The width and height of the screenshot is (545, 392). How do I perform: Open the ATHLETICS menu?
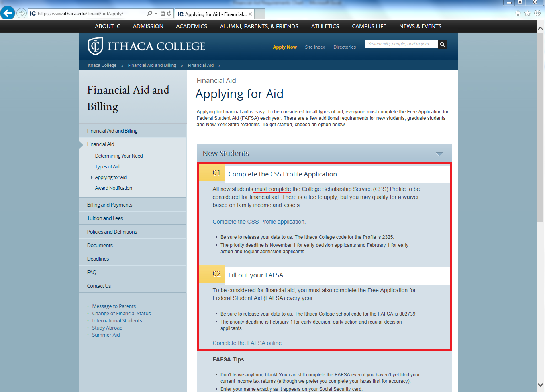coord(325,26)
